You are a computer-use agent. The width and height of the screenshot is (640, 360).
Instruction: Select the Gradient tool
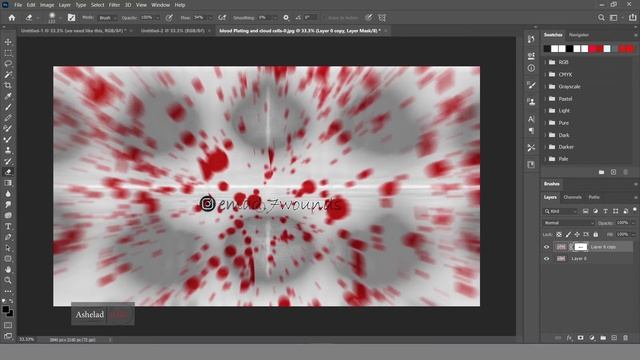[8, 183]
